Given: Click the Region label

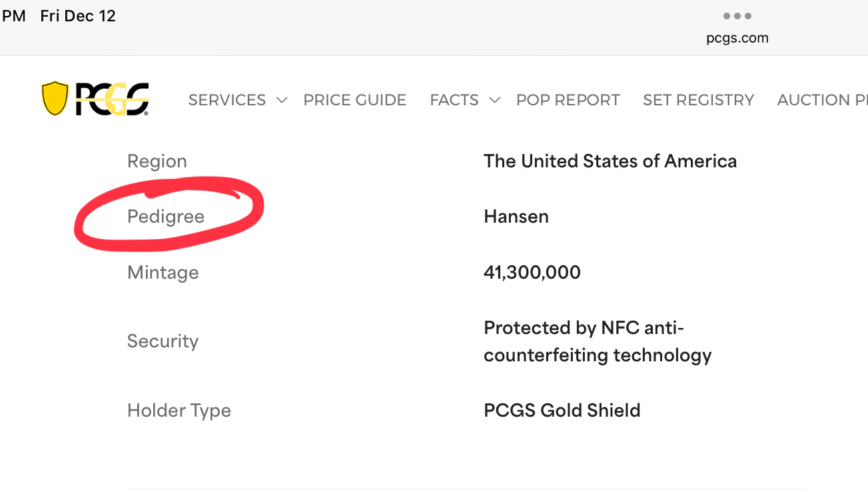Looking at the screenshot, I should pyautogui.click(x=157, y=161).
